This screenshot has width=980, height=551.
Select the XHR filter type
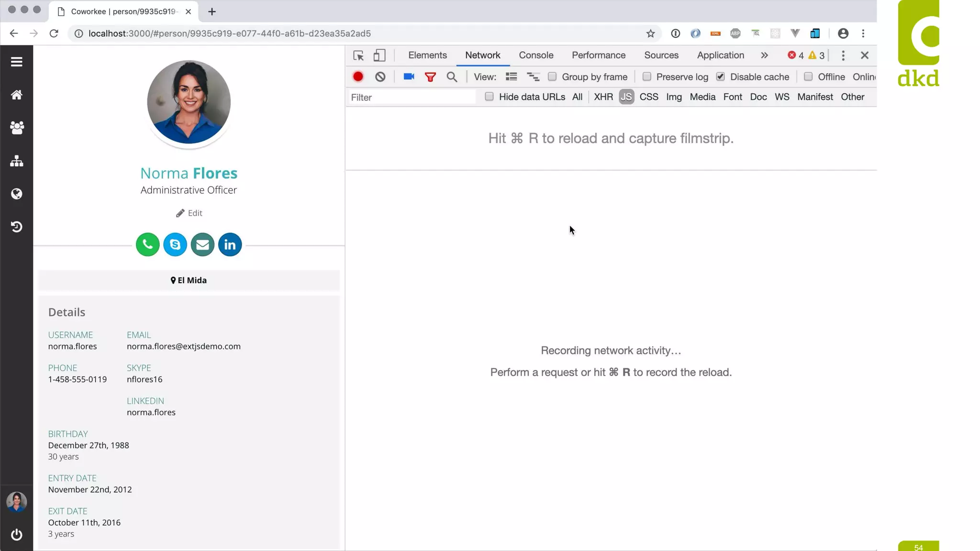point(603,97)
